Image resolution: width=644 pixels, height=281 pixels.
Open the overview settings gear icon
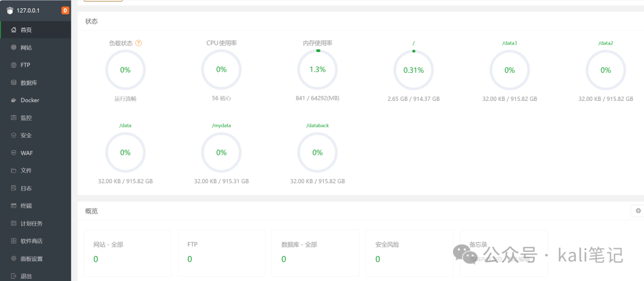pos(638,211)
